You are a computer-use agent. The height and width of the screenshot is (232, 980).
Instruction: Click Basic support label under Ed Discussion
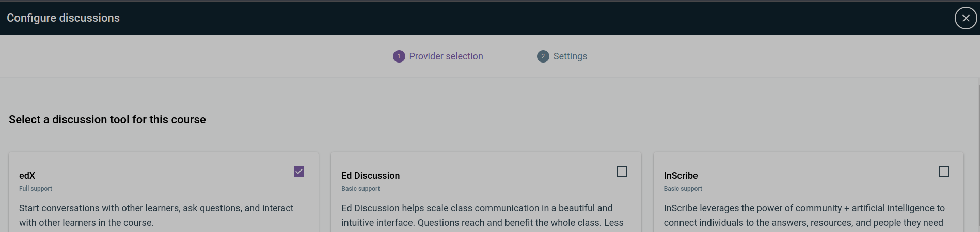(x=360, y=189)
